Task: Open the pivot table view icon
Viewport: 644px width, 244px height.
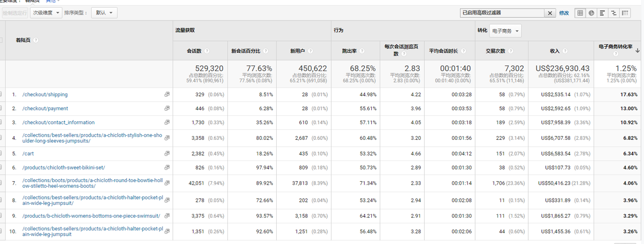Action: tap(625, 13)
